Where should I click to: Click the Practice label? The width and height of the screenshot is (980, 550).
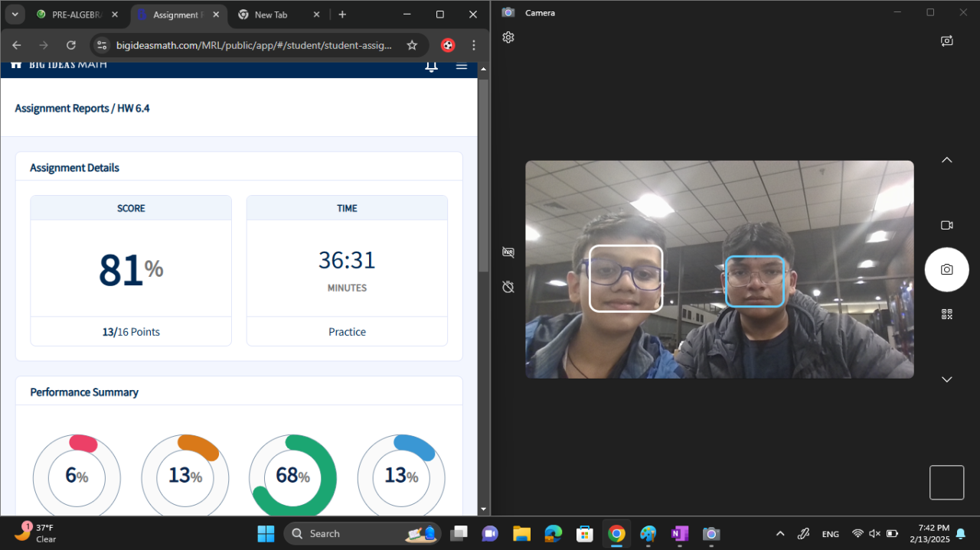[x=347, y=332]
